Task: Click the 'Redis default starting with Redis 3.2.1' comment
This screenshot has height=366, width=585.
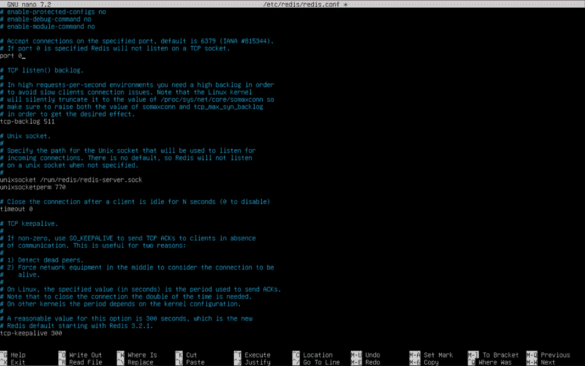Action: [76, 326]
